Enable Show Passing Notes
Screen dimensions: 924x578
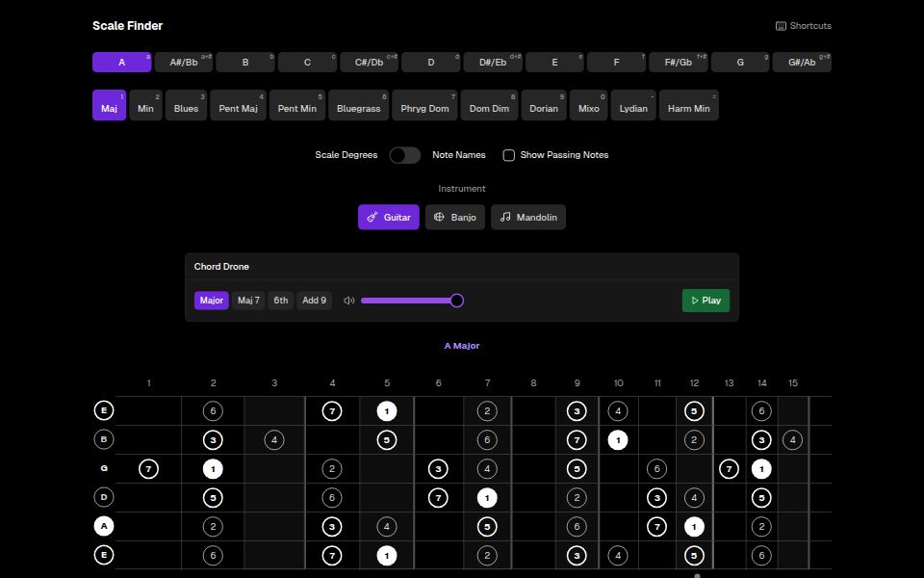[x=509, y=155]
